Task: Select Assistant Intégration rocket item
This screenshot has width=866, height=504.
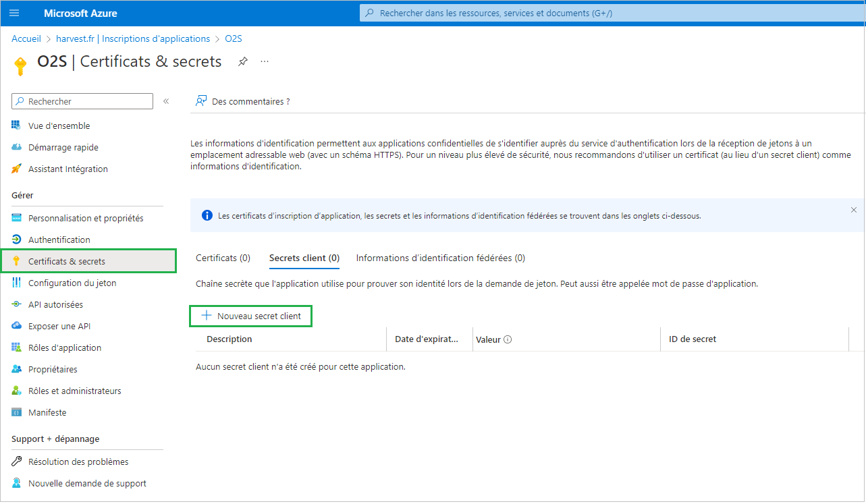Action: [67, 169]
